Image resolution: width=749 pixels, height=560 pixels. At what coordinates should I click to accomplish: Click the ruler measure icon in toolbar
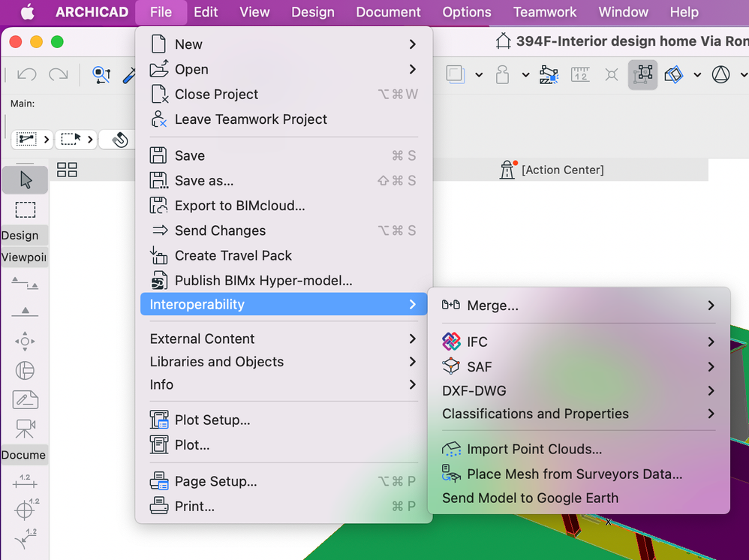point(580,74)
